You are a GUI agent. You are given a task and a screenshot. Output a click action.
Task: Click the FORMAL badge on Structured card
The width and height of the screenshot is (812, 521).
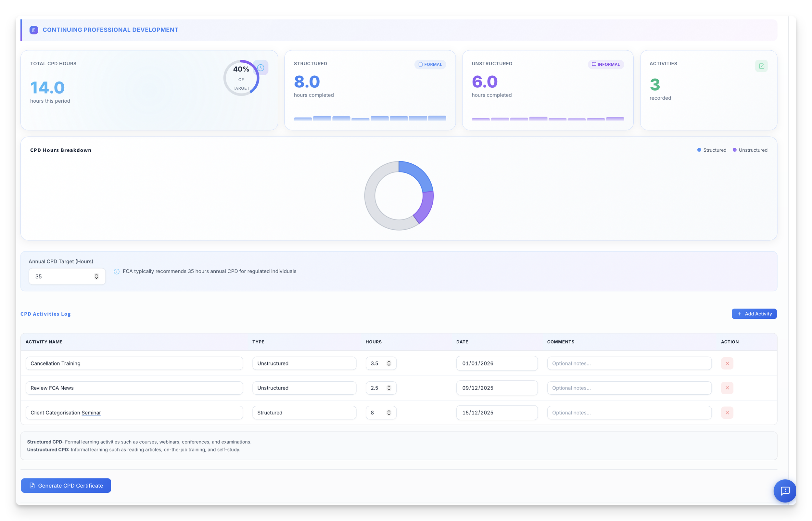(430, 65)
